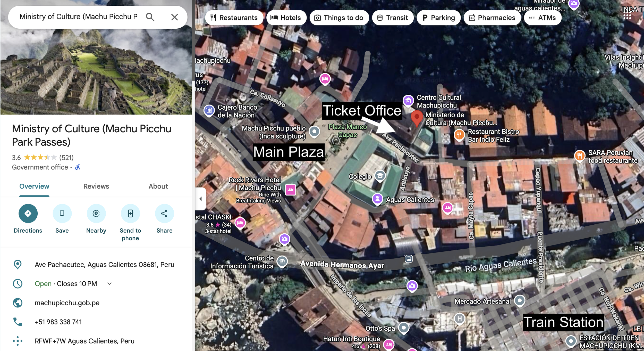The height and width of the screenshot is (351, 644).
Task: Click the hospital H marker
Action: pyautogui.click(x=459, y=319)
